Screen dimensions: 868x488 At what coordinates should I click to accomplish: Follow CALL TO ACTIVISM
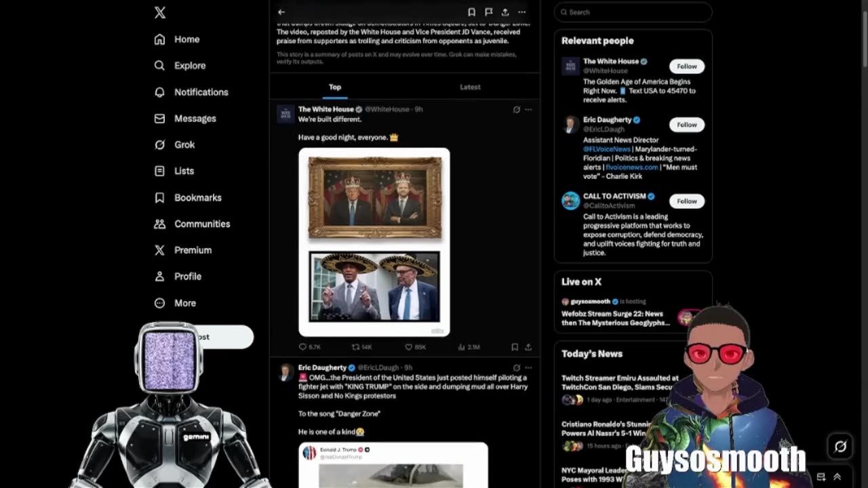[x=686, y=201]
